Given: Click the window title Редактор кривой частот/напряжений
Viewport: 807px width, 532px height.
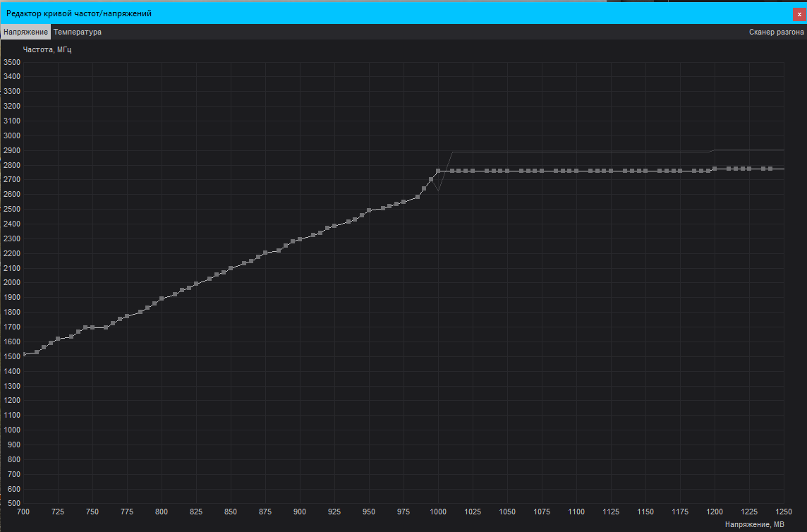Looking at the screenshot, I should (79, 13).
